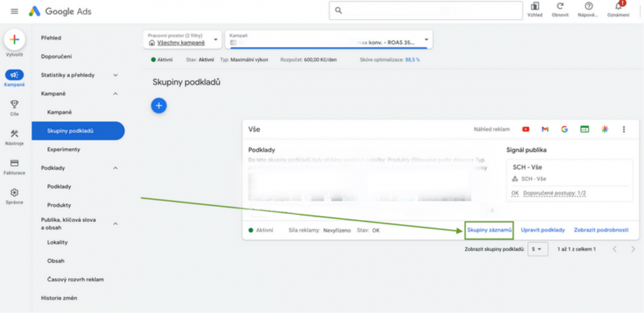Open Zobrazit podrobnosti for the Vše group
The image size is (644, 313).
click(600, 230)
